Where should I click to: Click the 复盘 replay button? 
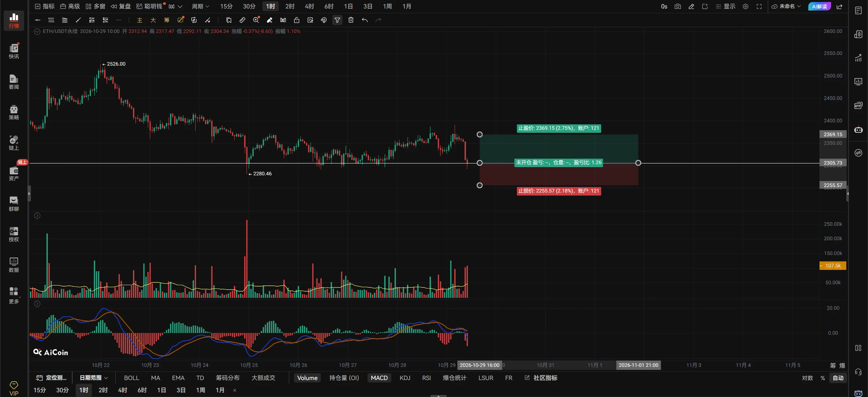pos(121,6)
